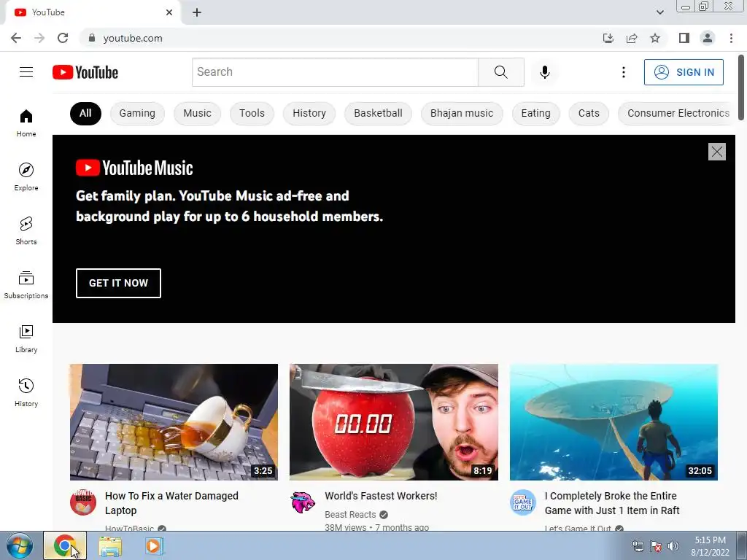Start voice search with microphone icon
747x560 pixels.
(x=544, y=72)
